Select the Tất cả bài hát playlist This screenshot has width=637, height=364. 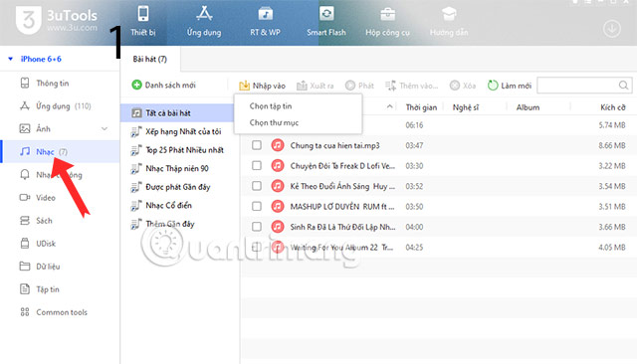[x=177, y=112]
